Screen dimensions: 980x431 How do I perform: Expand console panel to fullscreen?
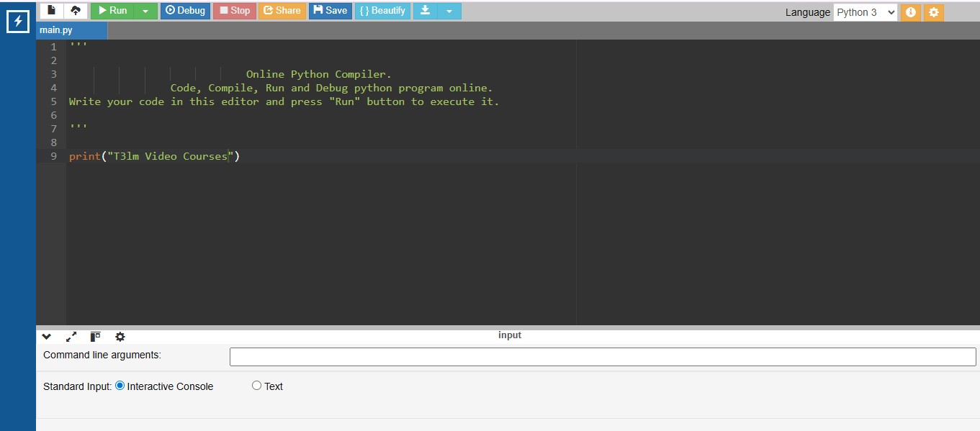coord(71,337)
